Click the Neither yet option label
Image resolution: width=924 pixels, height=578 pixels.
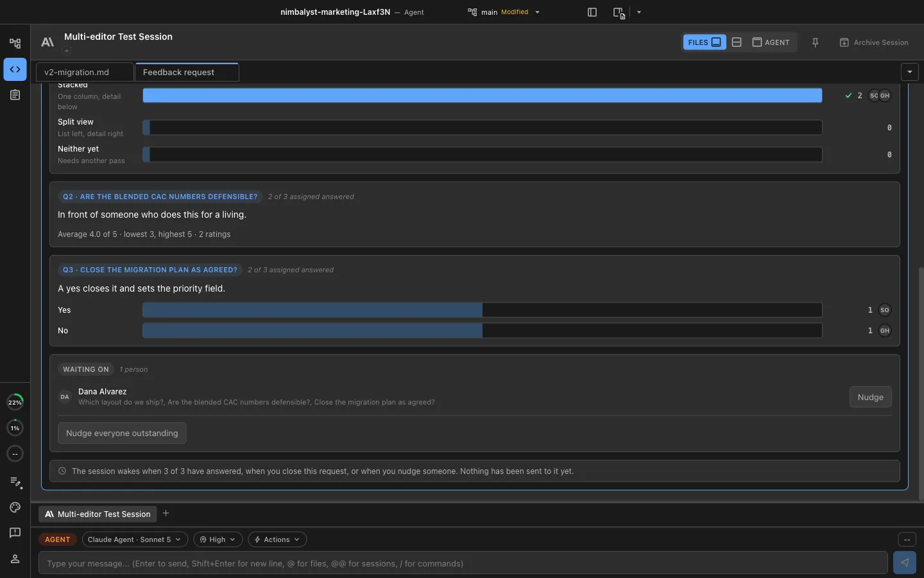78,149
